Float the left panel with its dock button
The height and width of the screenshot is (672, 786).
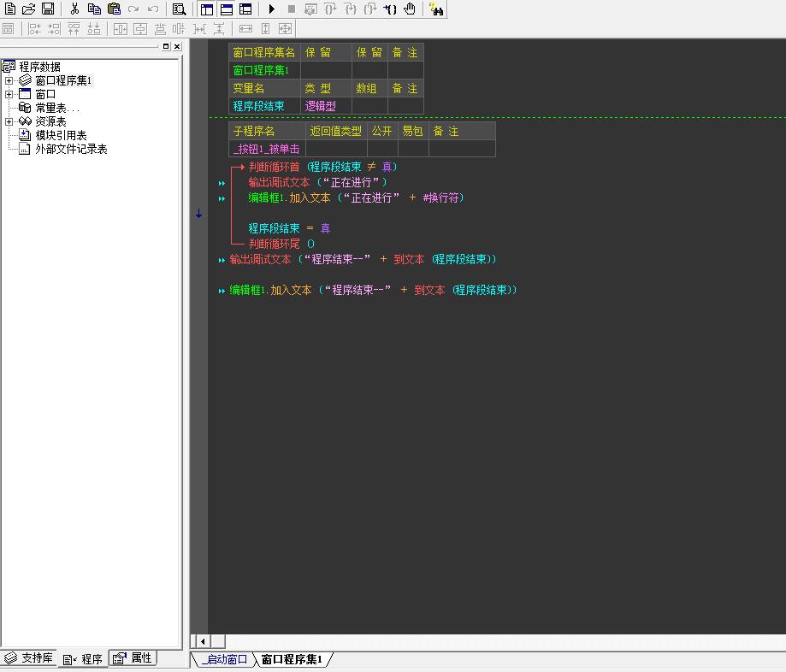tap(166, 46)
